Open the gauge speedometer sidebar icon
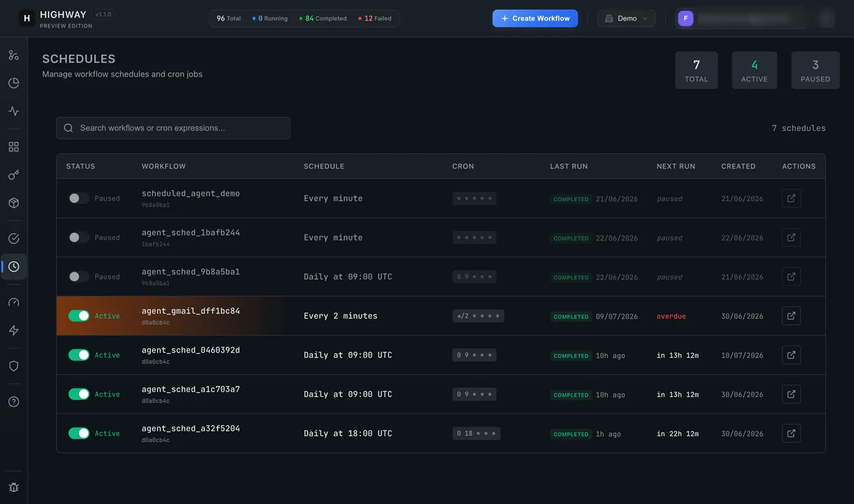Image resolution: width=854 pixels, height=504 pixels. click(13, 302)
